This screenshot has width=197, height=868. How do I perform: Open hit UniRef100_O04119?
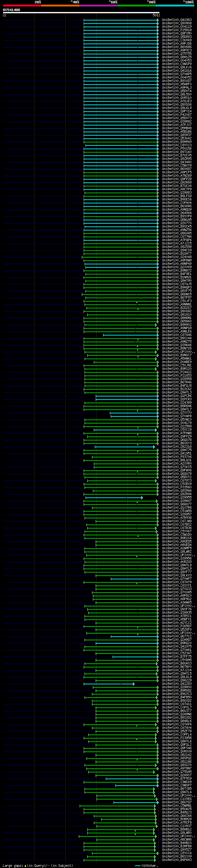tap(176, 26)
